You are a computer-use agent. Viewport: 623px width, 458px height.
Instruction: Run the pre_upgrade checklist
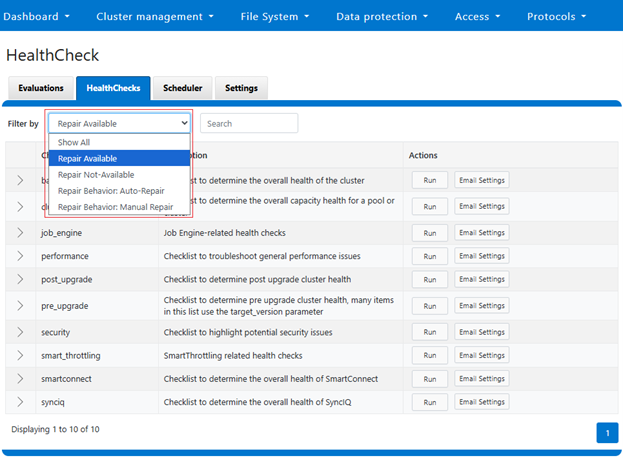[x=429, y=303]
